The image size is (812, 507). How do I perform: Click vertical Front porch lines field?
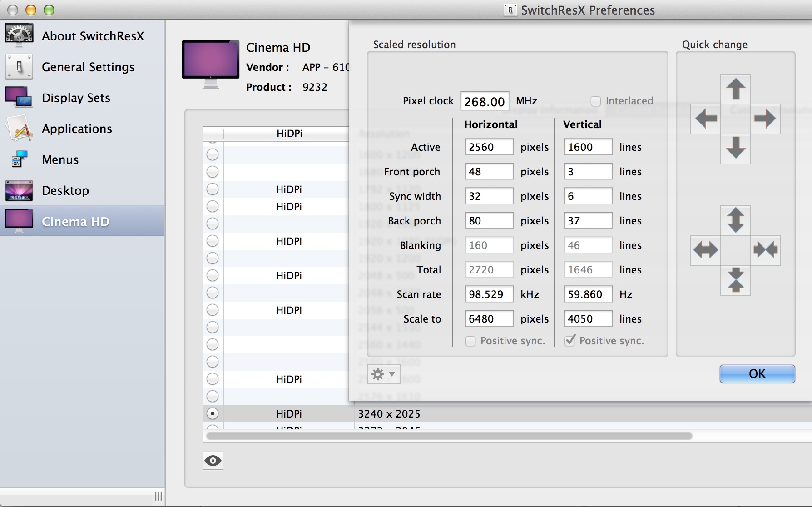pyautogui.click(x=588, y=171)
